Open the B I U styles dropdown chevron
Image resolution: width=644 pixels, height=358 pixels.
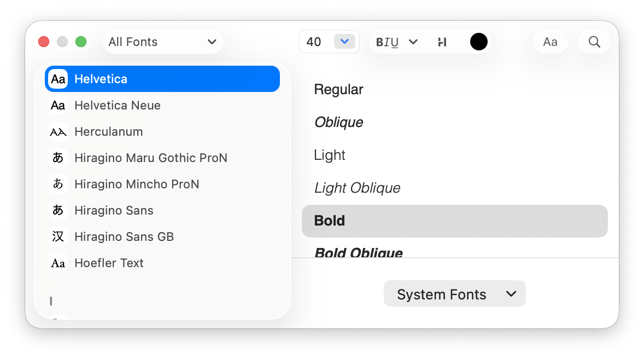click(413, 42)
